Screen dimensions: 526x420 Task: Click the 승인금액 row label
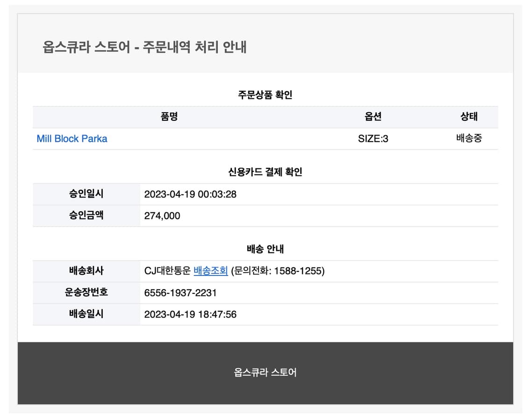(x=86, y=216)
